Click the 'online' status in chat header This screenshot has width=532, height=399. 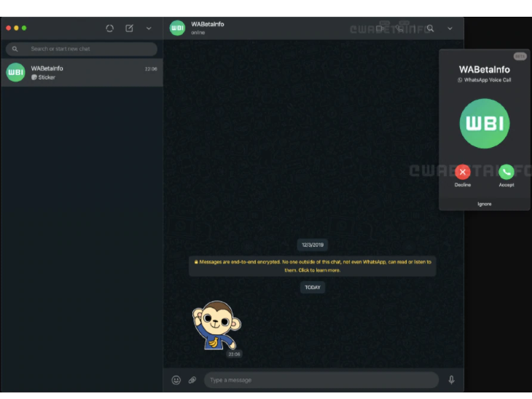pos(197,33)
